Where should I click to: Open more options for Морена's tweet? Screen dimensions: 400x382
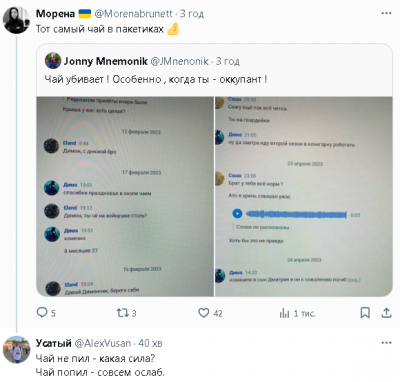point(386,13)
